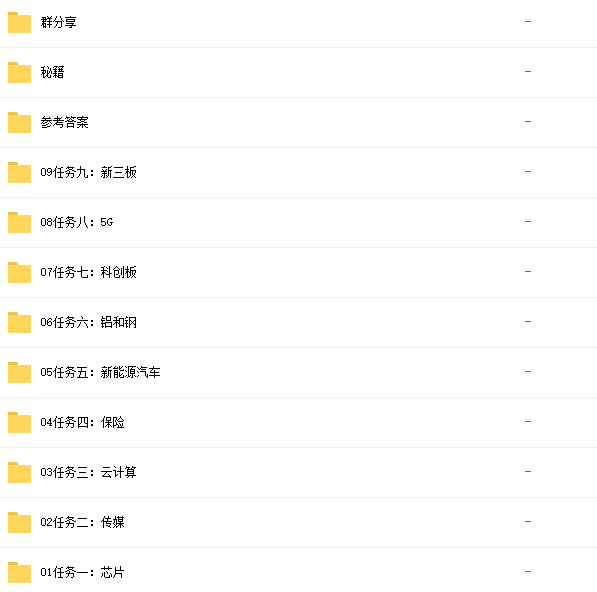The image size is (597, 592).
Task: Click the size dash for 07任务七 row
Action: click(528, 272)
